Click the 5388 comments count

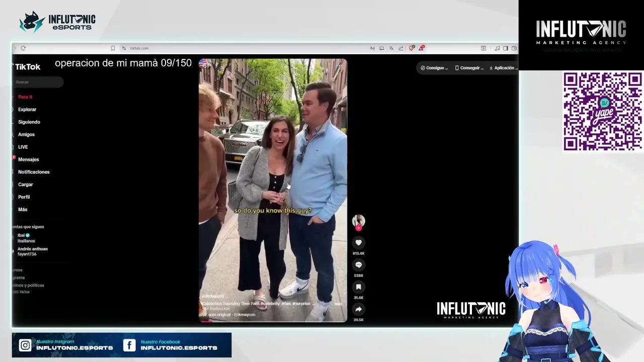pyautogui.click(x=358, y=276)
